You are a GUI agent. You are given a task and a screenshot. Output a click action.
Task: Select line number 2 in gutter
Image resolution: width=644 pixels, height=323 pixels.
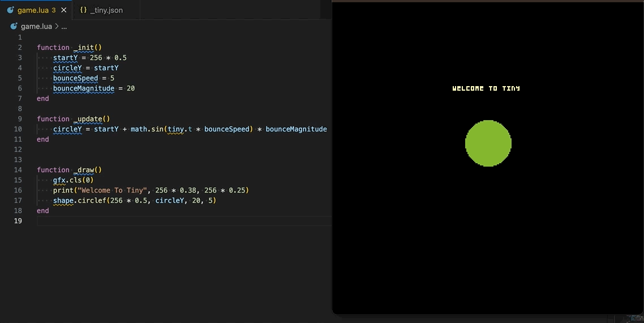pyautogui.click(x=20, y=48)
